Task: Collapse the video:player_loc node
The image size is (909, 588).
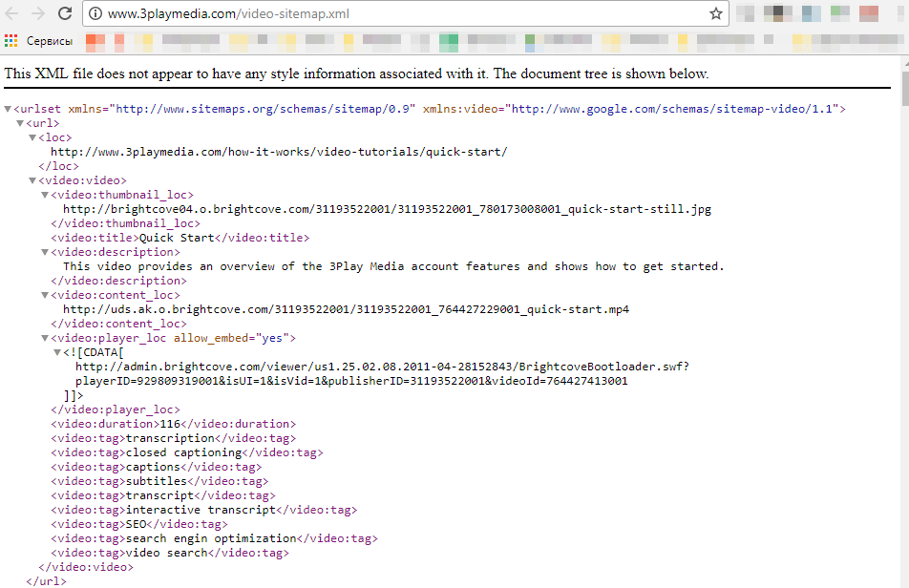Action: 45,338
